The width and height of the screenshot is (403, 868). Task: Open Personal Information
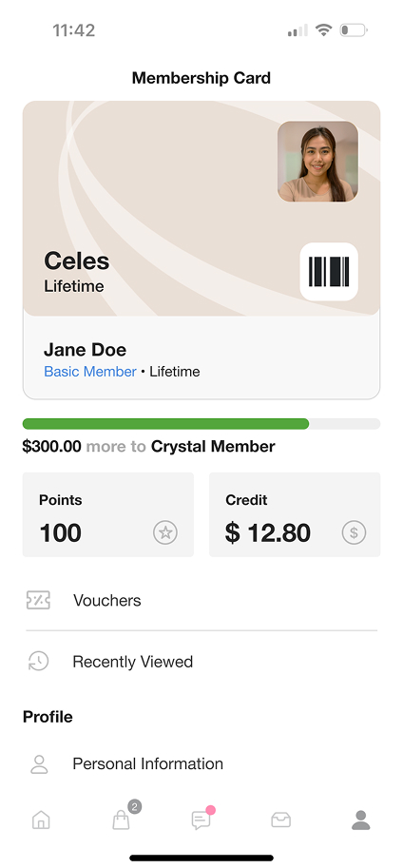[201, 764]
